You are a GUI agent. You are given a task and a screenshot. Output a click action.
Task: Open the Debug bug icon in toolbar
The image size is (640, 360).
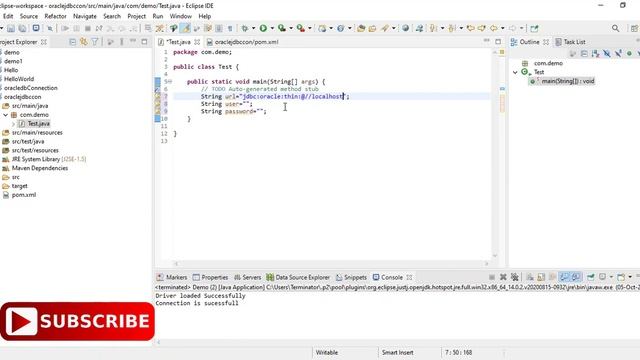pyautogui.click(x=244, y=28)
